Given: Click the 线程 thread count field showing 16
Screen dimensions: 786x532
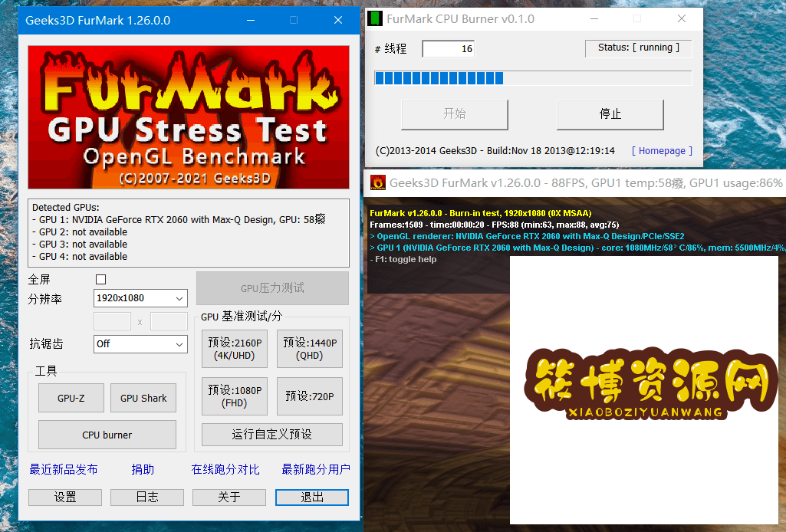Looking at the screenshot, I should pyautogui.click(x=448, y=48).
